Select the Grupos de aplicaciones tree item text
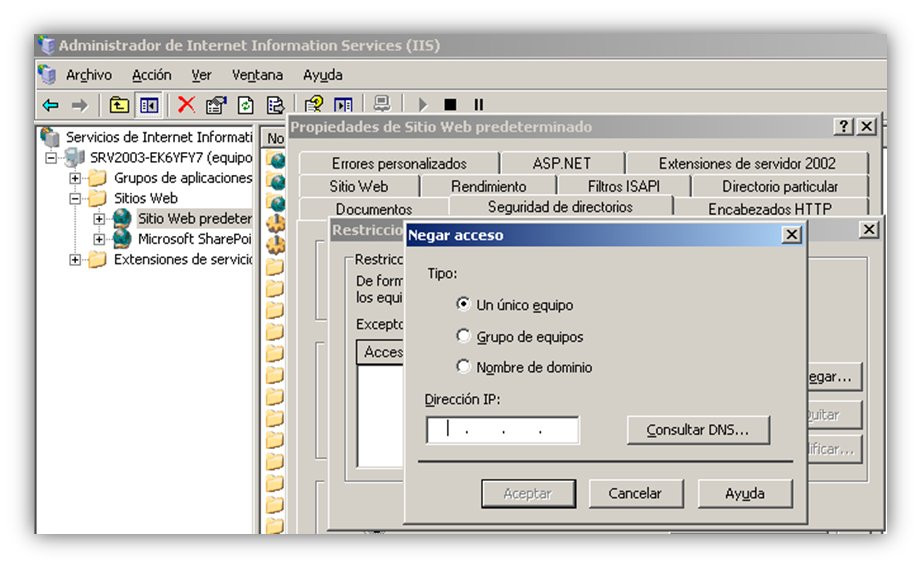921x568 pixels. click(183, 177)
